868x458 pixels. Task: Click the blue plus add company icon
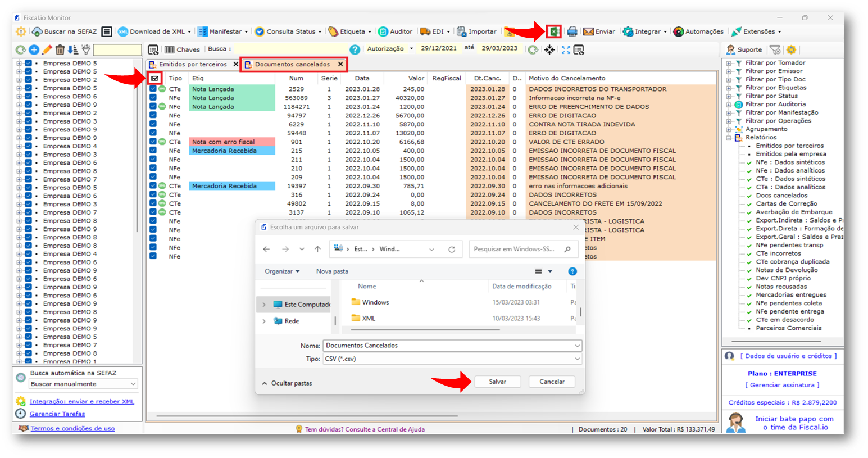(x=34, y=50)
